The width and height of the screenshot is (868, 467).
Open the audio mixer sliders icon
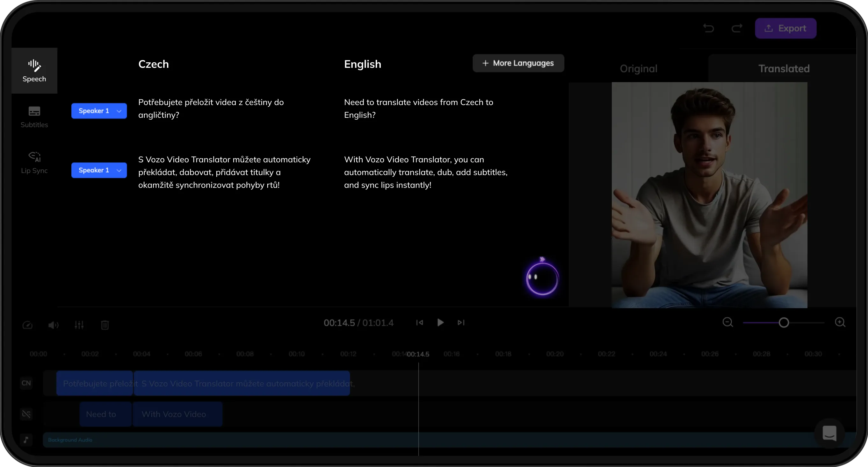coord(79,325)
